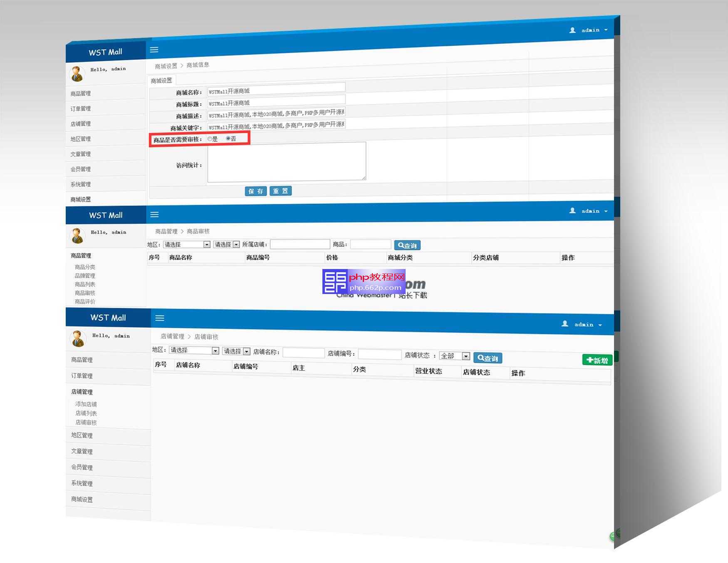Viewport: 728px width, 563px height.
Task: Click 营业状态 column header
Action: click(x=428, y=371)
